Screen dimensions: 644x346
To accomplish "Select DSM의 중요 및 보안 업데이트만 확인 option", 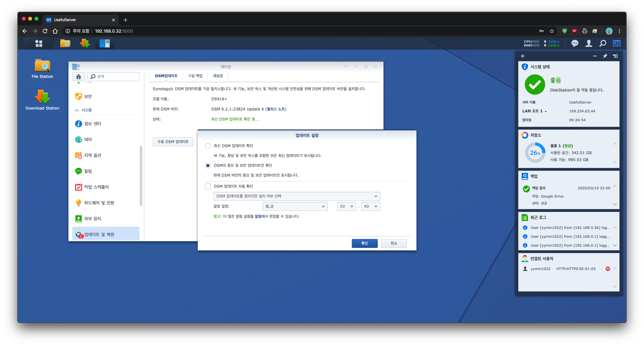I will click(208, 166).
